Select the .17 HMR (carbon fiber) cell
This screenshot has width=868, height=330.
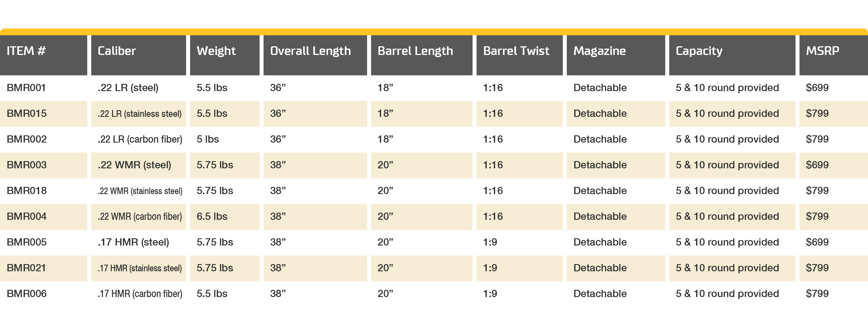[x=140, y=294]
